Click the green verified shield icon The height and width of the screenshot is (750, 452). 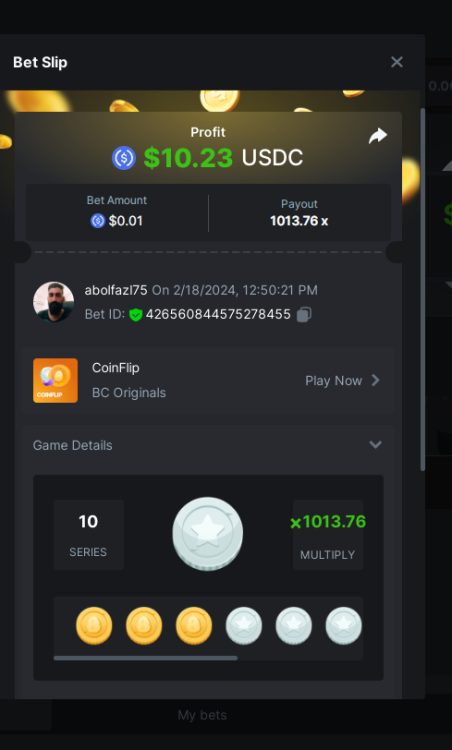coord(136,314)
